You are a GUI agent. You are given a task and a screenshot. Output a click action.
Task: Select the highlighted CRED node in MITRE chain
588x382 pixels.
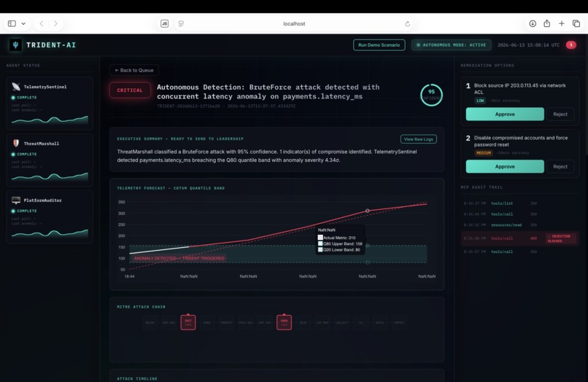pyautogui.click(x=284, y=322)
